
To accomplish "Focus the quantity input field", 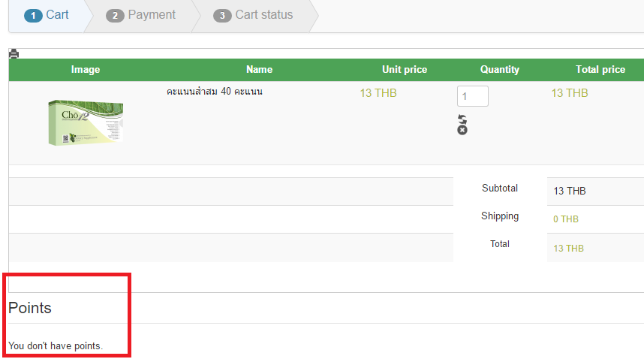I will coord(472,96).
